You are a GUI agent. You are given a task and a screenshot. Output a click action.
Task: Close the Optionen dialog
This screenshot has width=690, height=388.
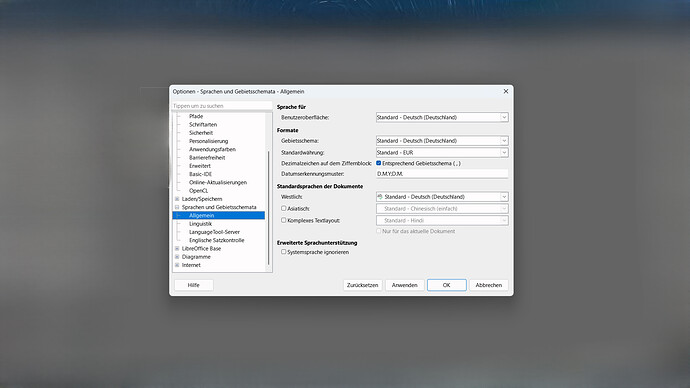tap(506, 91)
